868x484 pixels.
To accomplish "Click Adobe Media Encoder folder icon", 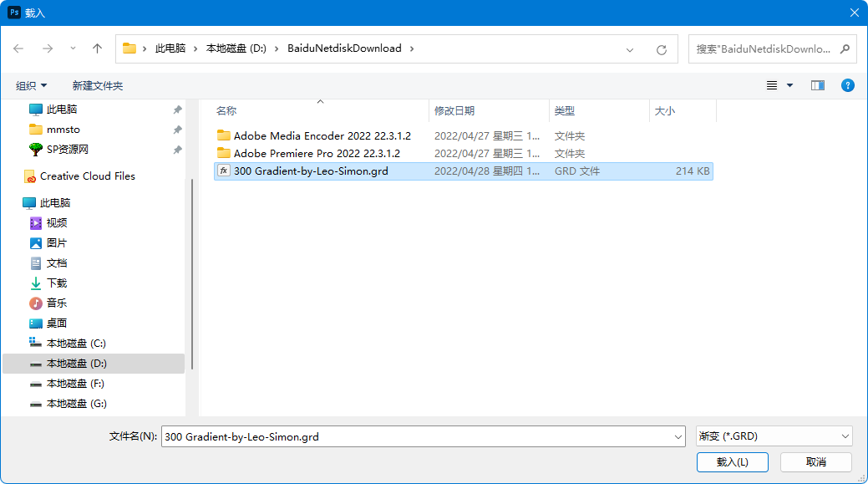I will 224,135.
